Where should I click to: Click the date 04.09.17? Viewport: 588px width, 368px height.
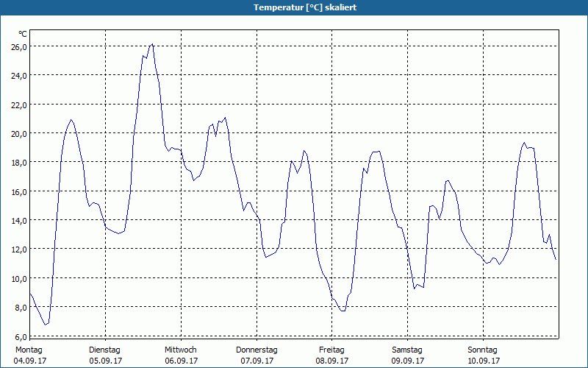point(30,361)
